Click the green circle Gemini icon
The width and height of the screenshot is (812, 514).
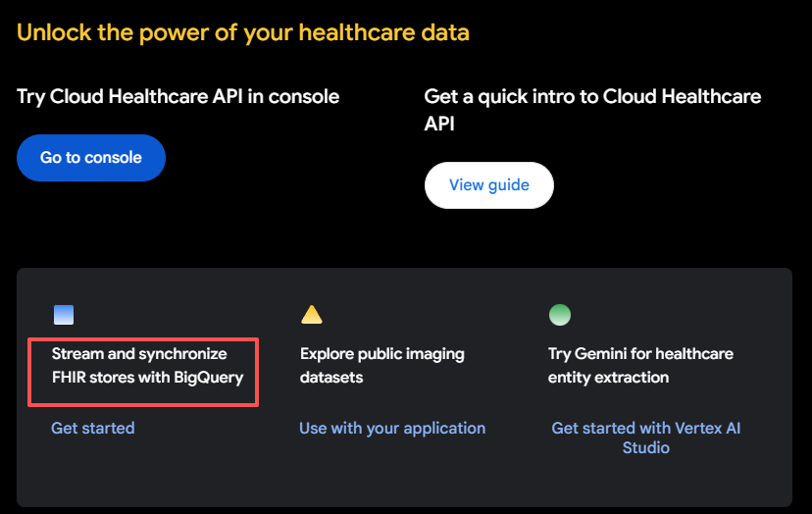[559, 315]
